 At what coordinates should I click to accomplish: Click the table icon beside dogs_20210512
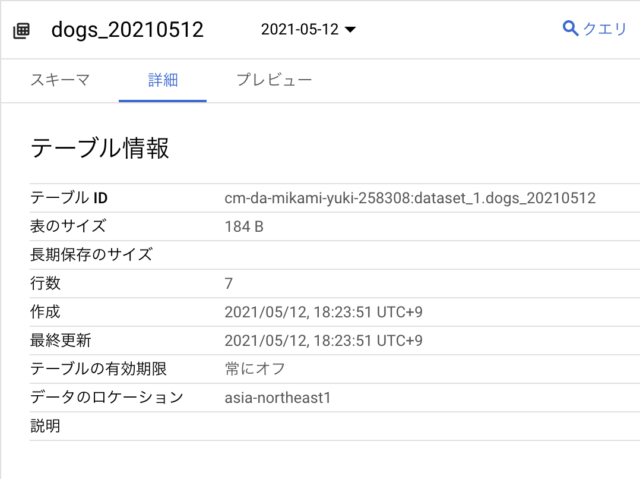click(21, 31)
